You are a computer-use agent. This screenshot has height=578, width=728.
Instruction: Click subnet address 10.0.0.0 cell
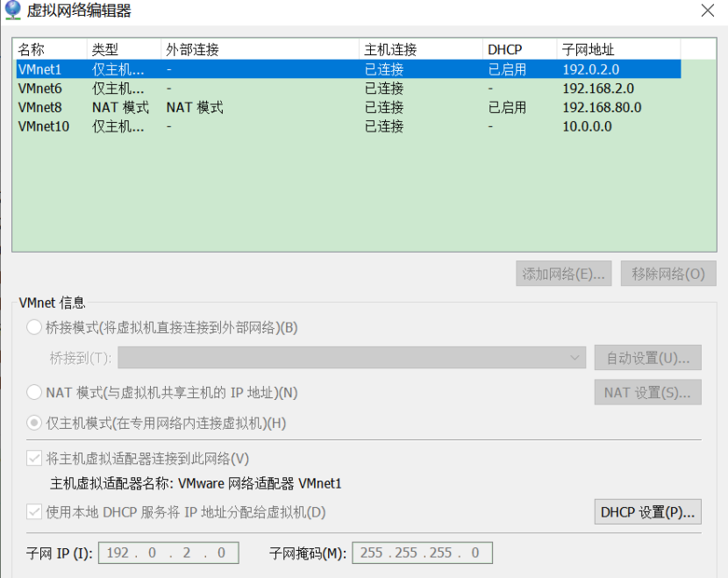pos(587,126)
